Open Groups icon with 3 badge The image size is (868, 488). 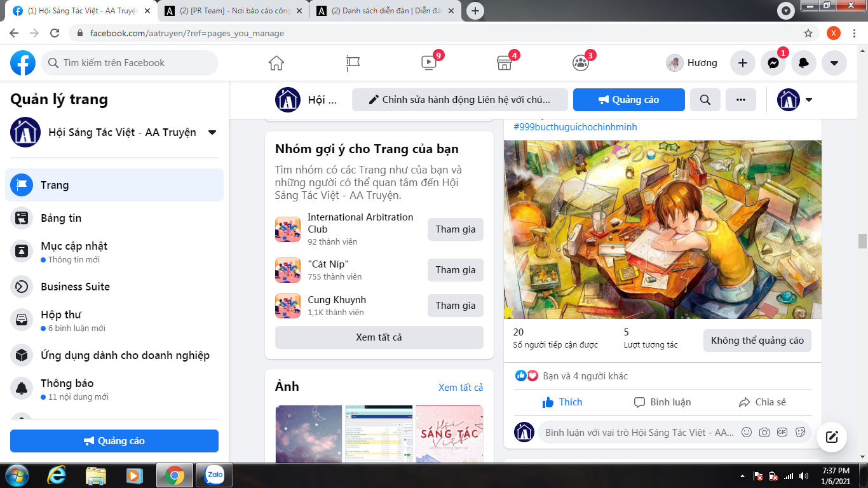581,63
